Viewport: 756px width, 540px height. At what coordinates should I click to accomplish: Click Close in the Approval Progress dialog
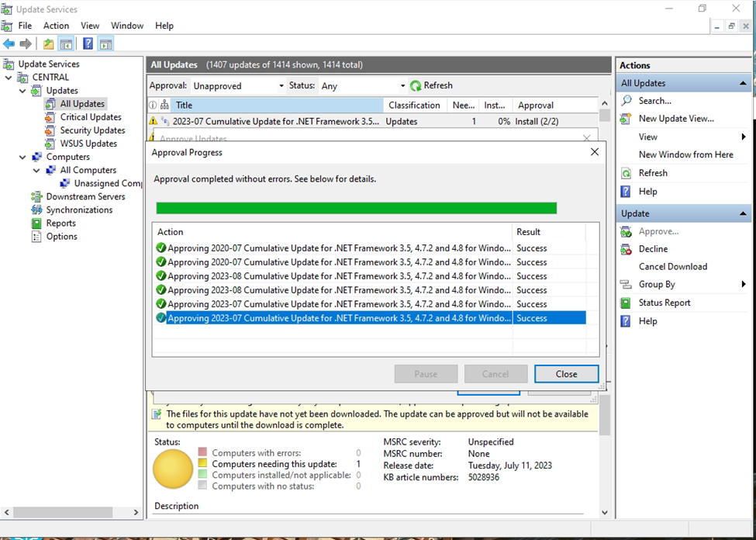[x=566, y=374]
